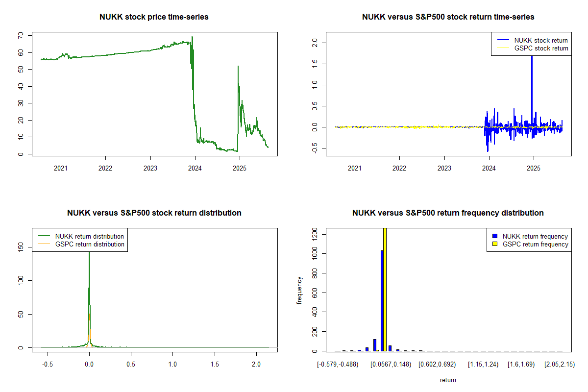
Task: Select the 'NUKK versus S&P500 stock return time-series' title
Action: pos(448,17)
